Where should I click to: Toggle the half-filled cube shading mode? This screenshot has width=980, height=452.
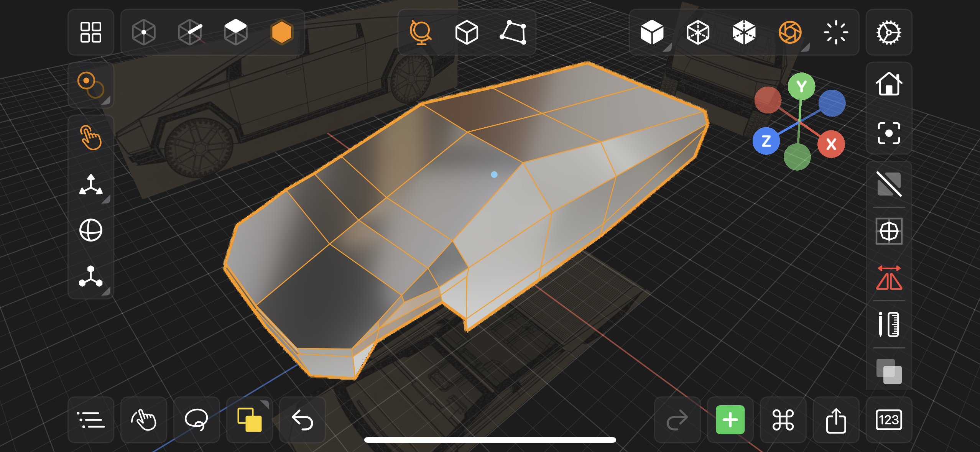click(x=744, y=32)
